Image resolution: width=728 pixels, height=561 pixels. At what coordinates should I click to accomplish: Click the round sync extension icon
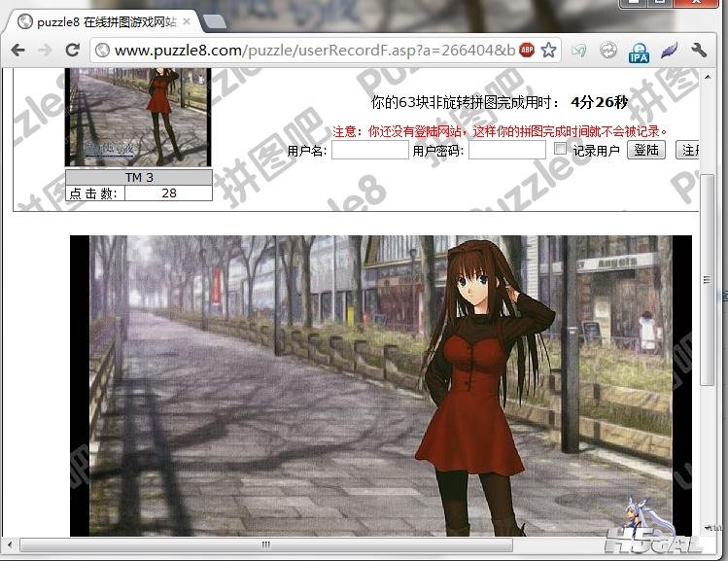(x=608, y=51)
